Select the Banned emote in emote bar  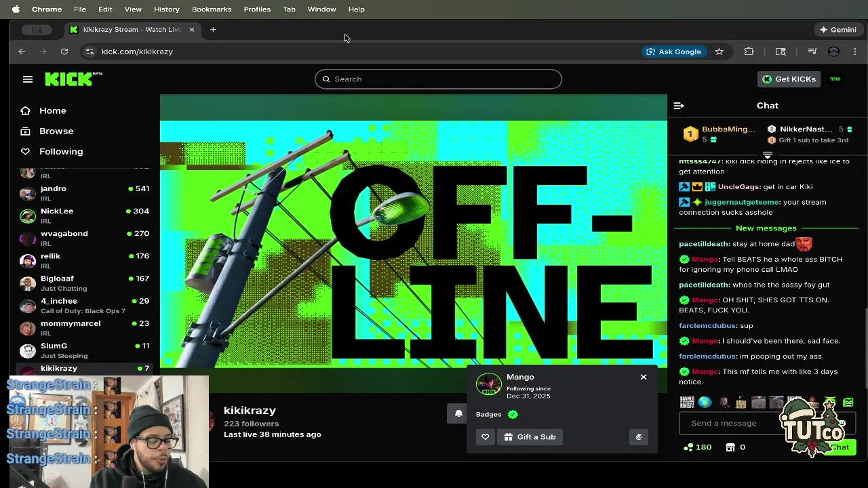click(x=687, y=403)
